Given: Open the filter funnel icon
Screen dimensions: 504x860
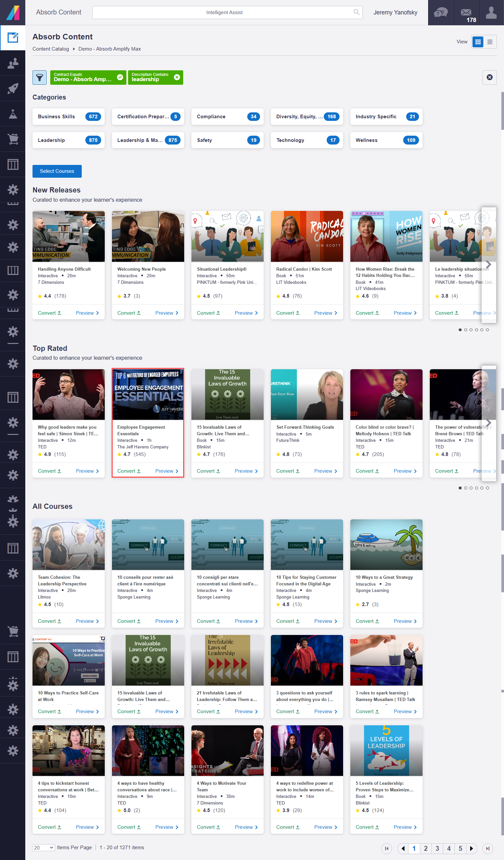Looking at the screenshot, I should (x=39, y=78).
